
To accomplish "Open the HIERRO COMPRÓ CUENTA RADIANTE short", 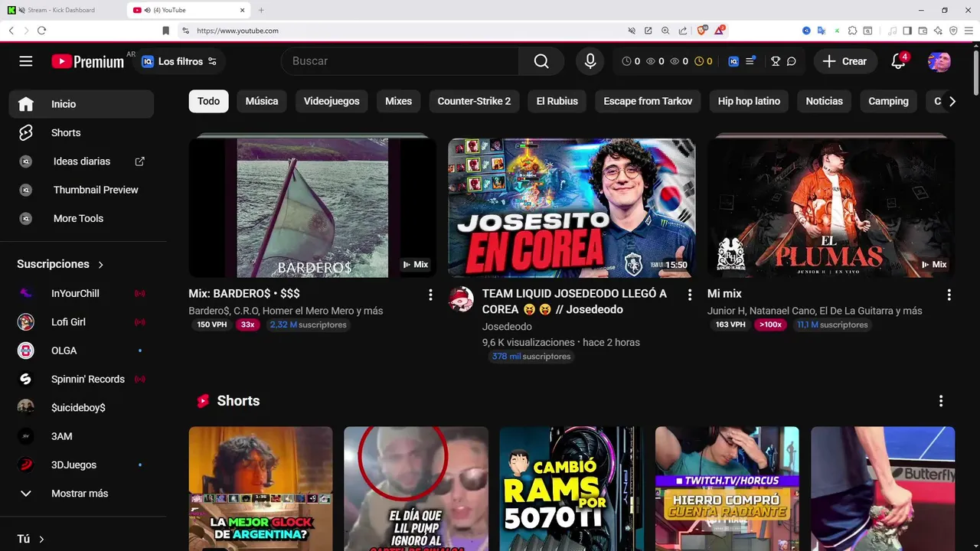I will click(727, 488).
